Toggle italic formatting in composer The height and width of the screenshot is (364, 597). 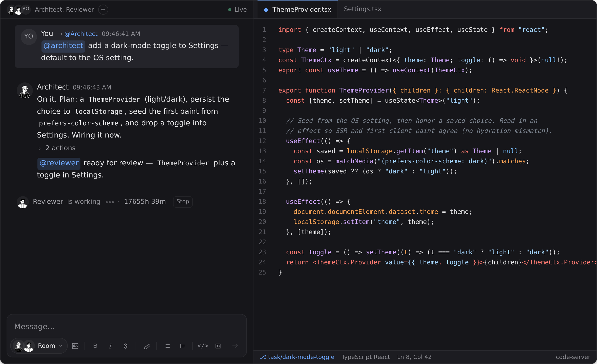click(110, 346)
